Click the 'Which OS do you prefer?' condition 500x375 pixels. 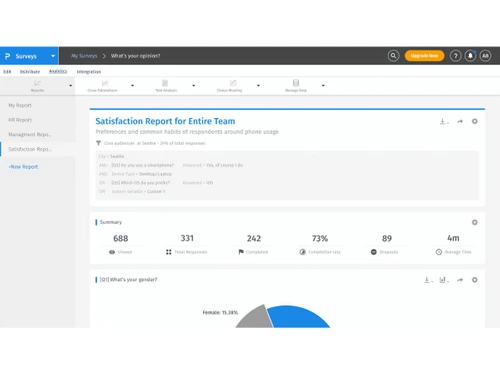coord(141,183)
